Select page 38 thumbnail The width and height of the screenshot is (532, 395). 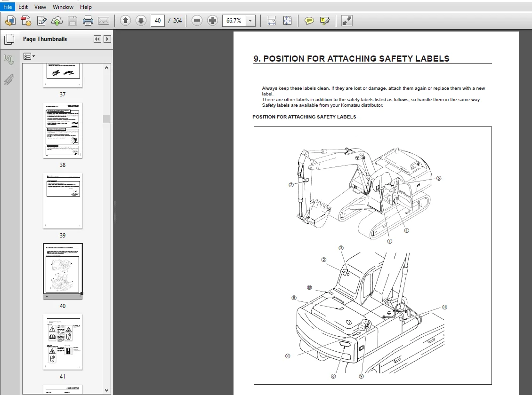63,130
